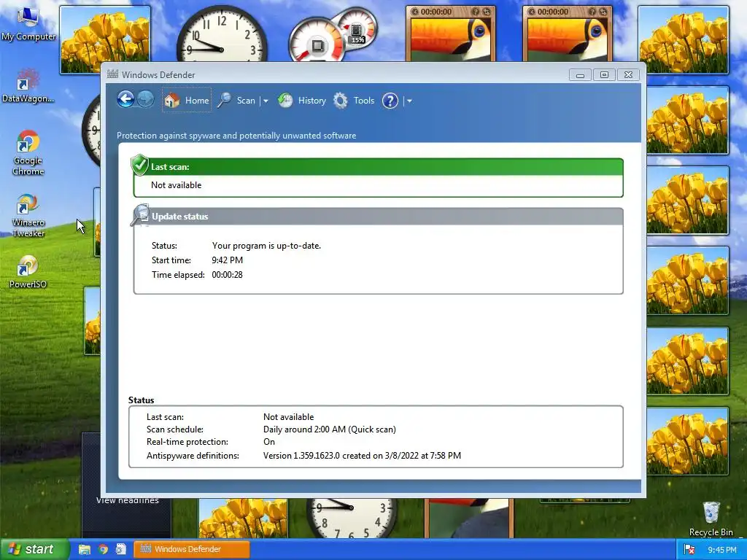
Task: Click the Real-time protection value 'On'
Action: pos(269,442)
